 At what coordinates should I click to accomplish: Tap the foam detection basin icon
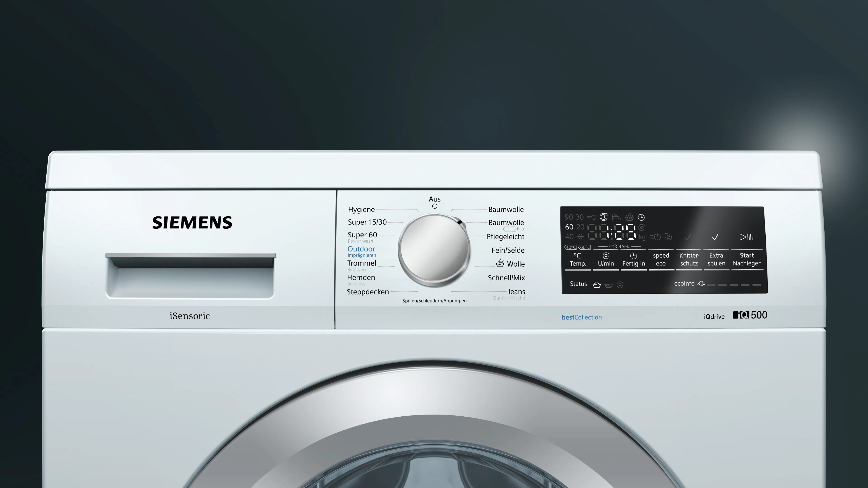tap(629, 217)
